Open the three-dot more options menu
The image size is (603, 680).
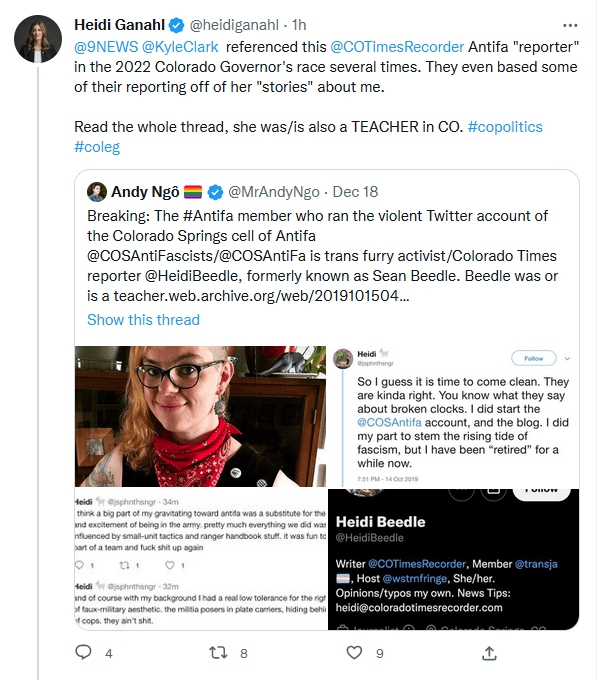(569, 23)
